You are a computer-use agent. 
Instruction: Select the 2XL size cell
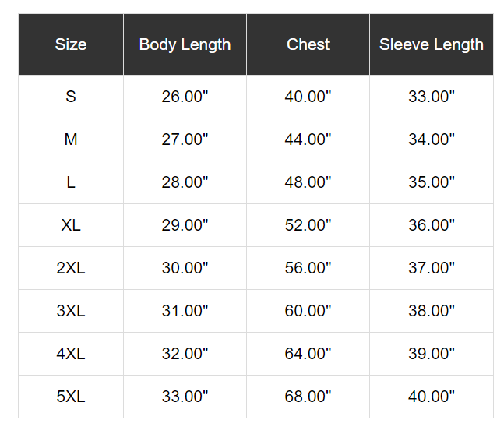pyautogui.click(x=71, y=268)
